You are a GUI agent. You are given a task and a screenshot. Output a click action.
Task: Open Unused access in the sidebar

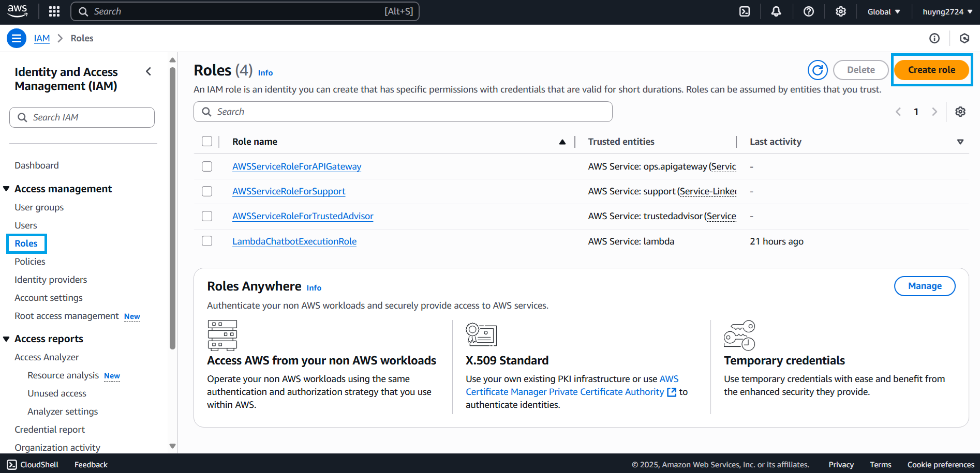(x=57, y=393)
